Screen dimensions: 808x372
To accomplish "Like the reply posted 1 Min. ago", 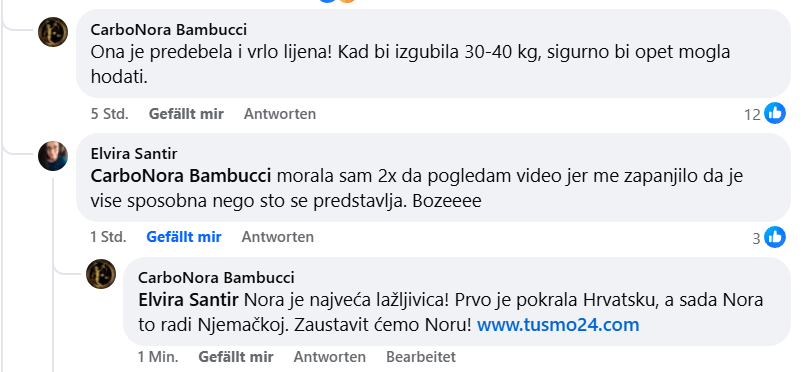I will tap(236, 357).
